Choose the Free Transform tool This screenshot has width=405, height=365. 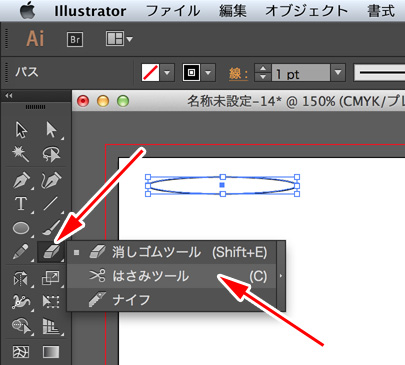point(51,301)
